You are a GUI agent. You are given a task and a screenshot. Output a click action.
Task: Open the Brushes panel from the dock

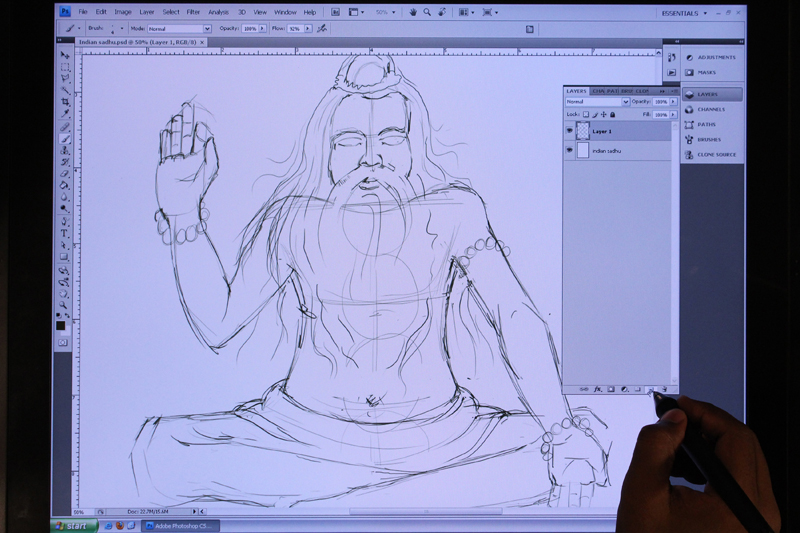pyautogui.click(x=708, y=139)
